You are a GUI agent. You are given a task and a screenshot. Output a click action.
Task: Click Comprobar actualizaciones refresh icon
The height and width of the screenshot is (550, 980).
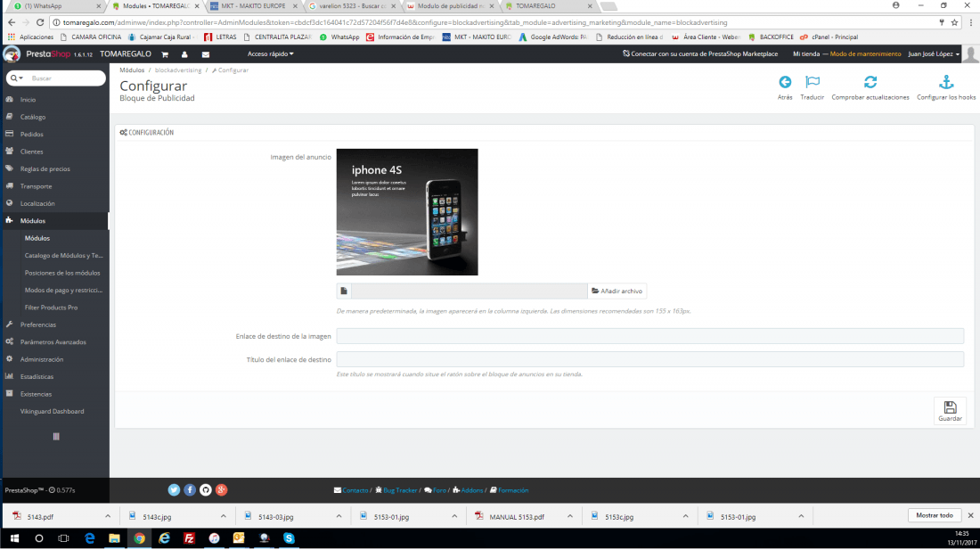[870, 82]
